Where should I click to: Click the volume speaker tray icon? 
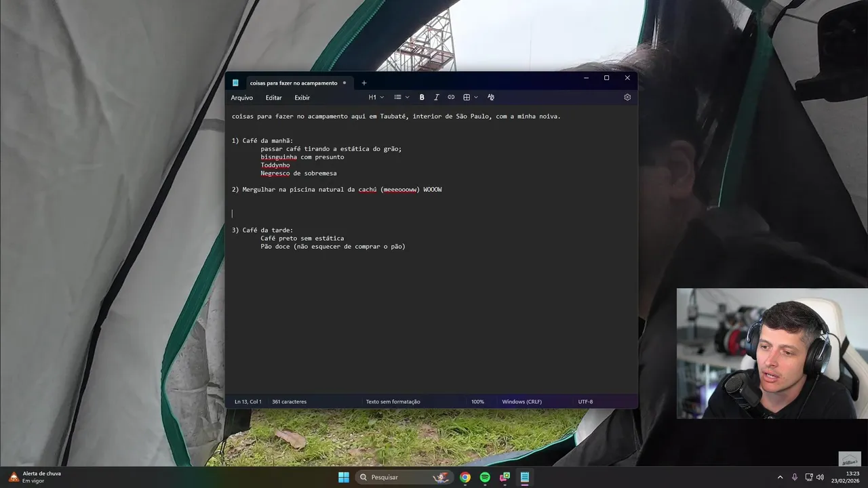tap(820, 477)
